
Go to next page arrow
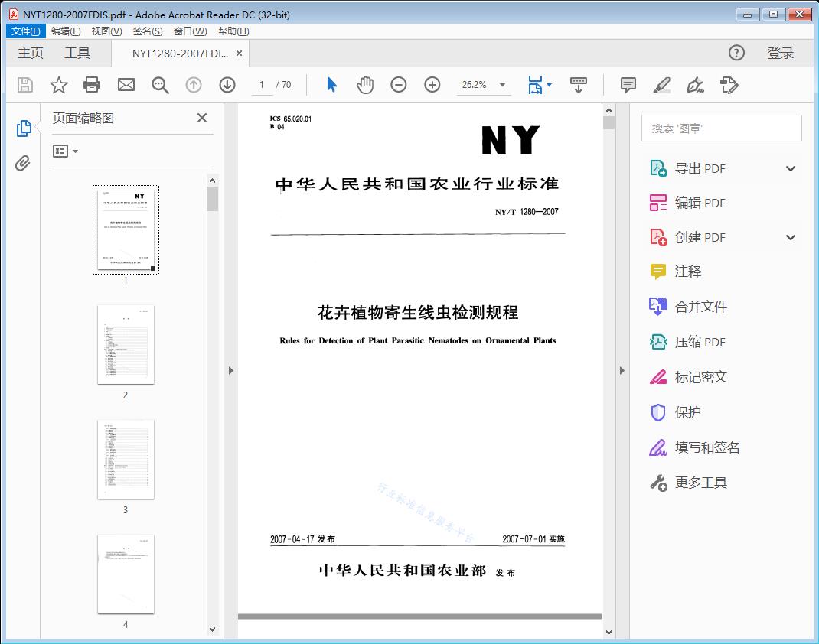[x=227, y=85]
